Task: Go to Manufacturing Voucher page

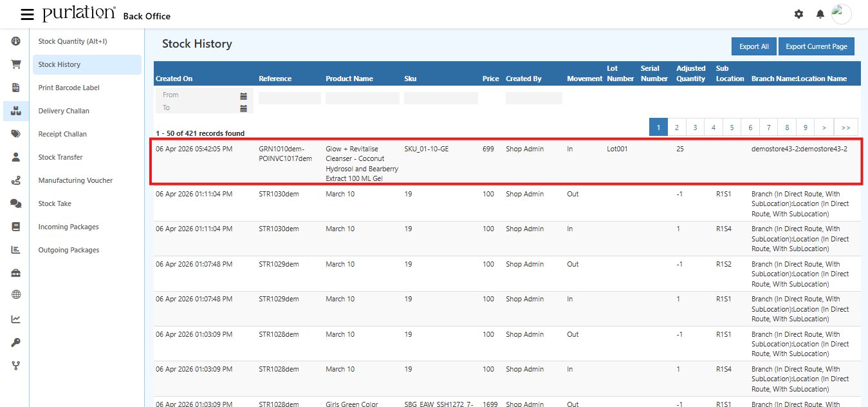Action: click(x=75, y=180)
